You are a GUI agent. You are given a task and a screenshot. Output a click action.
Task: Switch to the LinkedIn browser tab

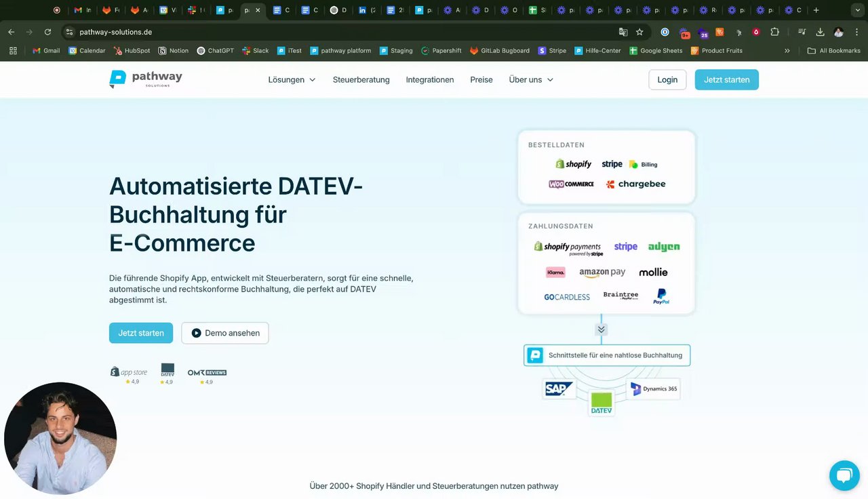click(x=367, y=10)
